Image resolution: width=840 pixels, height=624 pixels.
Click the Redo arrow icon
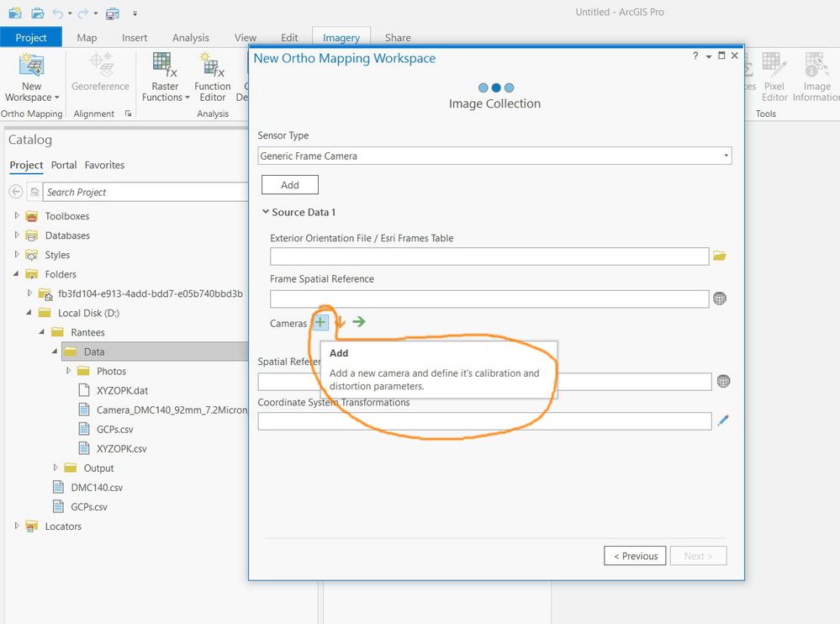[x=83, y=13]
